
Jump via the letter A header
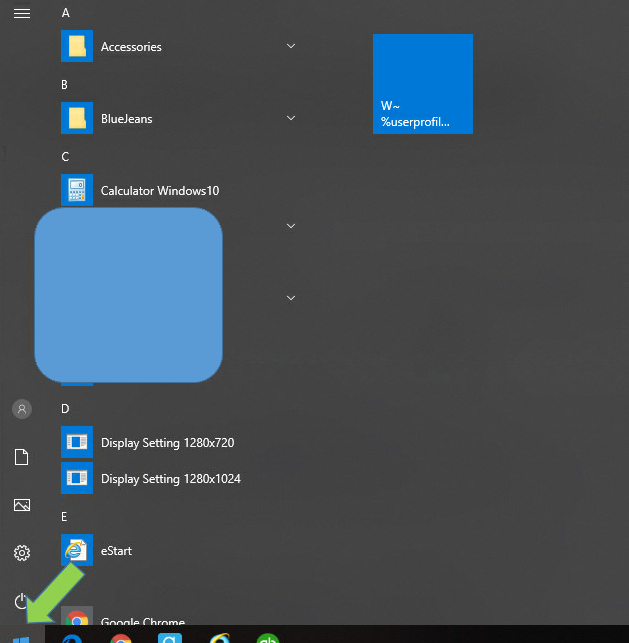pos(66,13)
